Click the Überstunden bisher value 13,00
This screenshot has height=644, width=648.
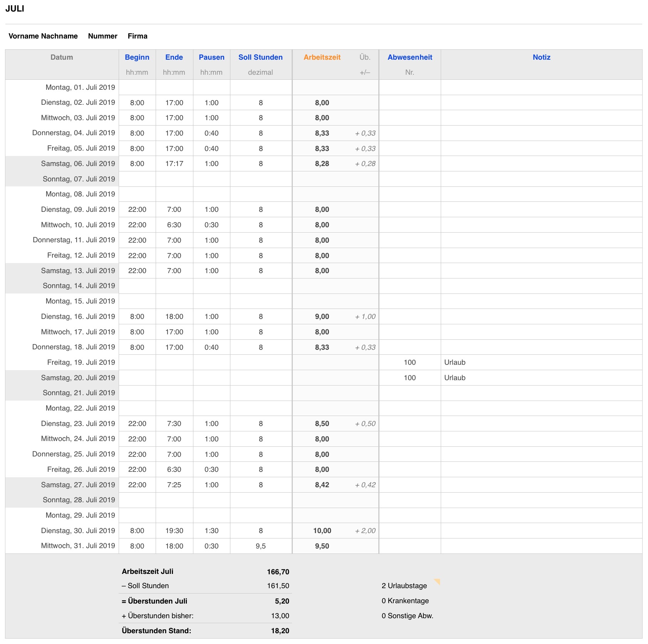pyautogui.click(x=280, y=616)
